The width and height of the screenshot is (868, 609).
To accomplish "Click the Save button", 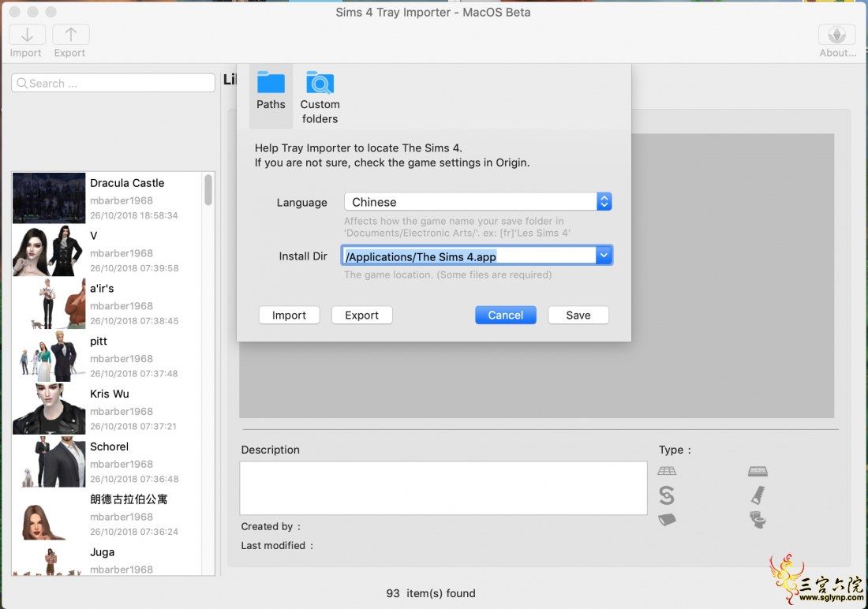I will click(578, 315).
